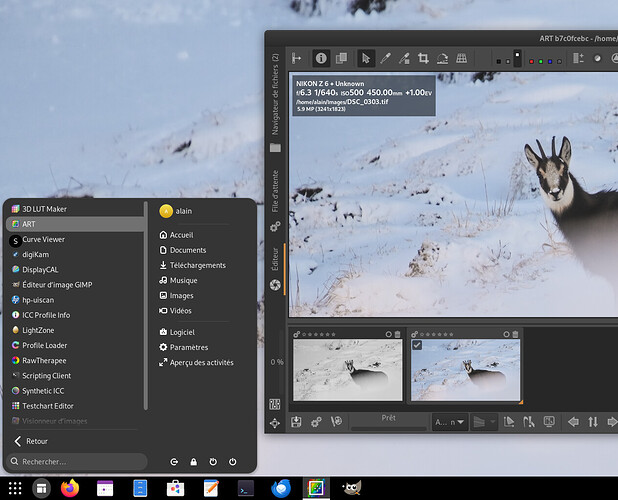Switch to File d'attente tab
Image resolution: width=618 pixels, height=500 pixels.
pyautogui.click(x=275, y=191)
